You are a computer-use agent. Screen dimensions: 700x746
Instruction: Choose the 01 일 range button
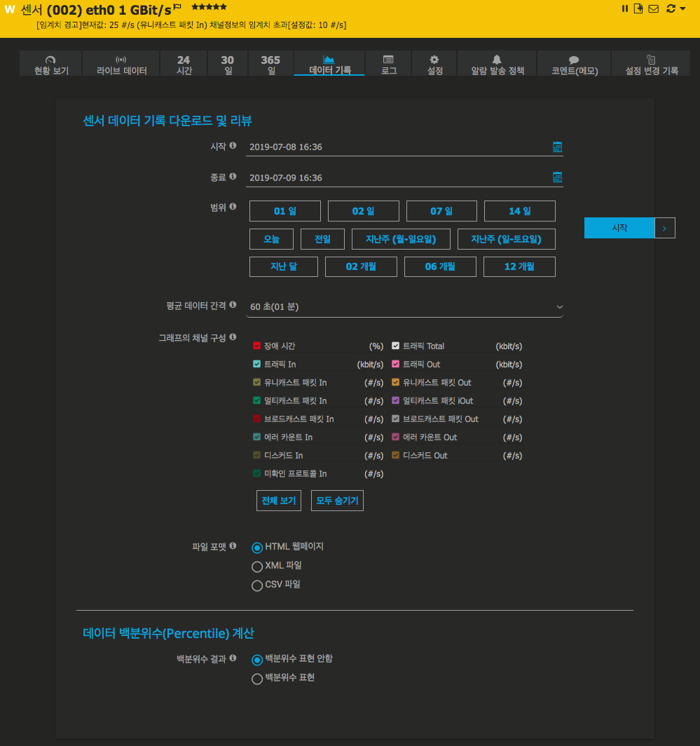click(x=285, y=211)
